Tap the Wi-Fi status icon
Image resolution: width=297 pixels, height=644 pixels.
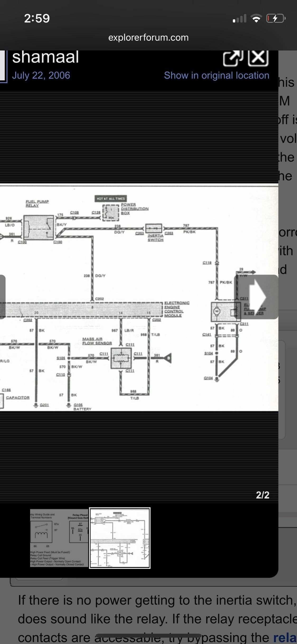click(256, 18)
